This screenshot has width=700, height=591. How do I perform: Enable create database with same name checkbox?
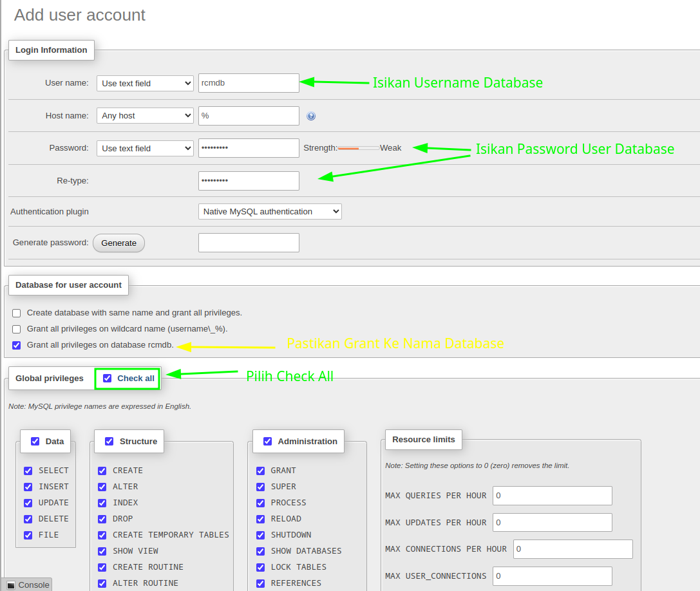pos(17,313)
